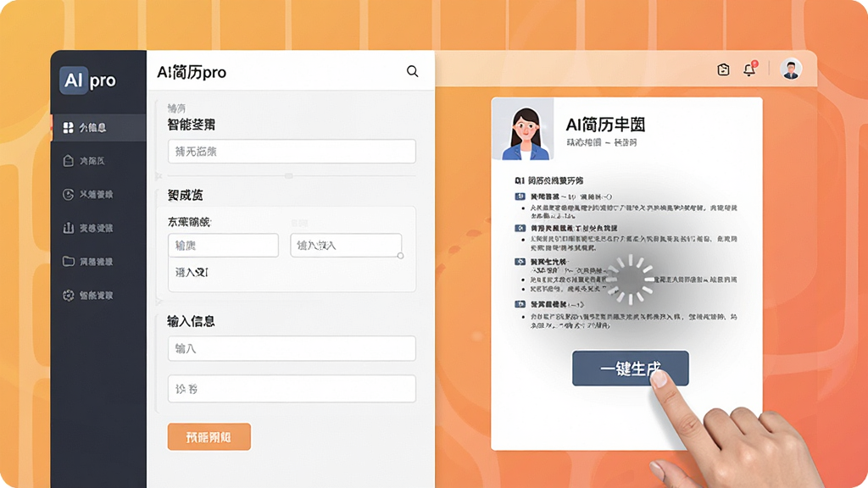
Task: Click the magnifier search icon in the header
Action: tap(413, 71)
